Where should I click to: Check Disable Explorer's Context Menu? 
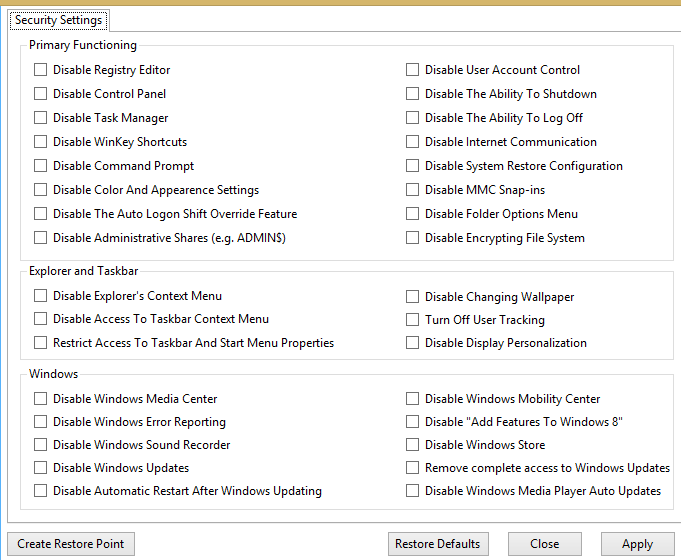[x=41, y=296]
